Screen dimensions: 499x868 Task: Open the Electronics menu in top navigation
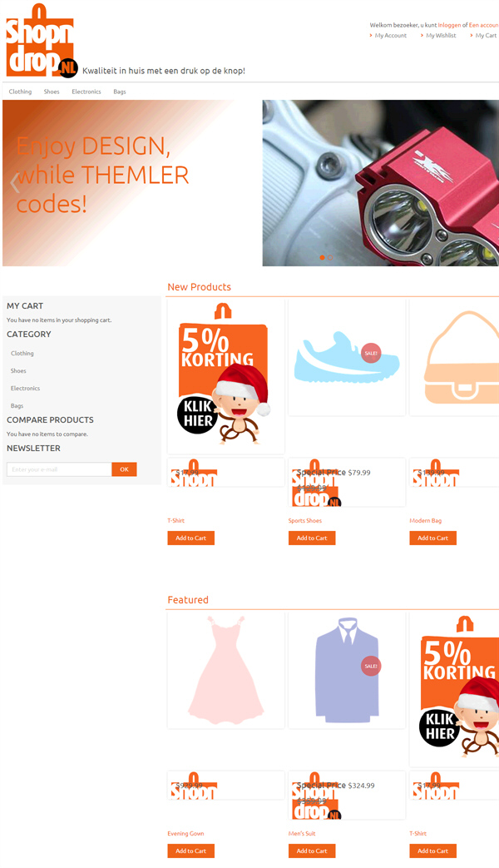pos(86,92)
